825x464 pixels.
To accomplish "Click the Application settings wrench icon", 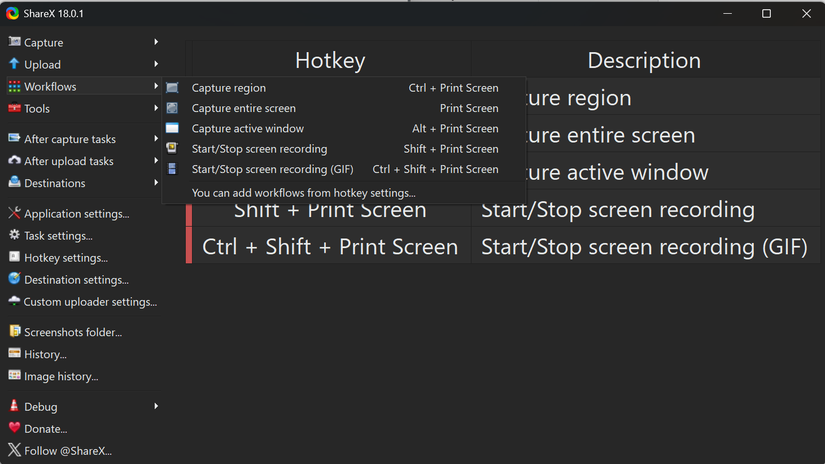I will click(x=14, y=213).
